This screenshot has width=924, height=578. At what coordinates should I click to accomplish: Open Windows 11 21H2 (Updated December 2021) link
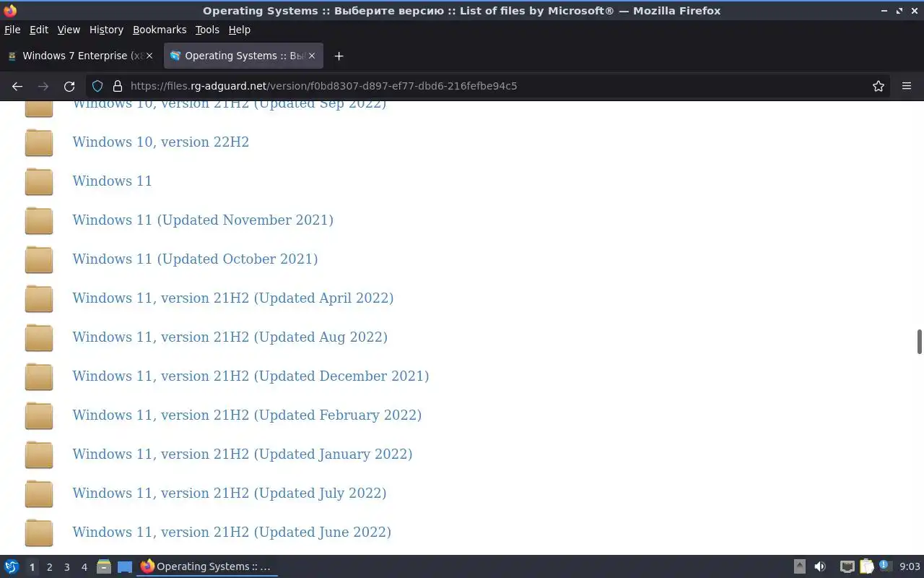pyautogui.click(x=250, y=376)
